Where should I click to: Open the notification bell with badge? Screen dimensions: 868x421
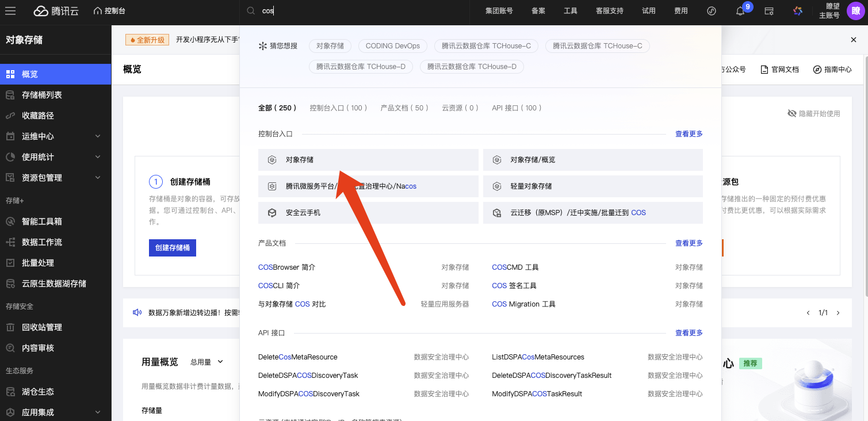740,11
